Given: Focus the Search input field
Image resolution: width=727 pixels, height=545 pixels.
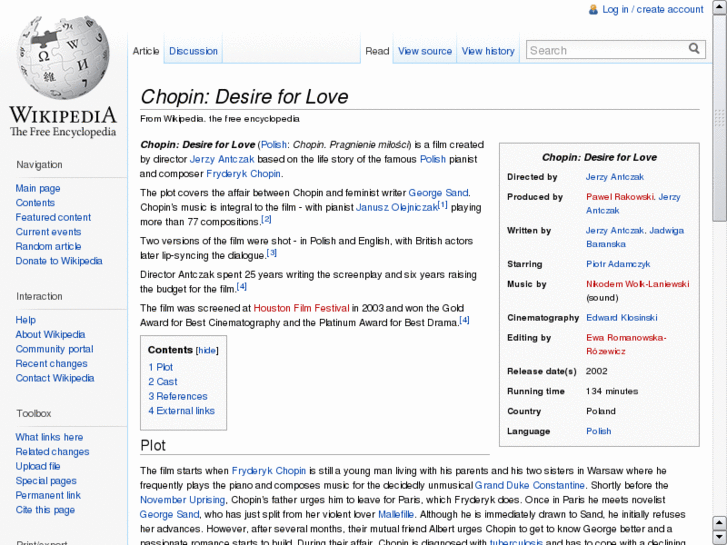Looking at the screenshot, I should point(607,50).
